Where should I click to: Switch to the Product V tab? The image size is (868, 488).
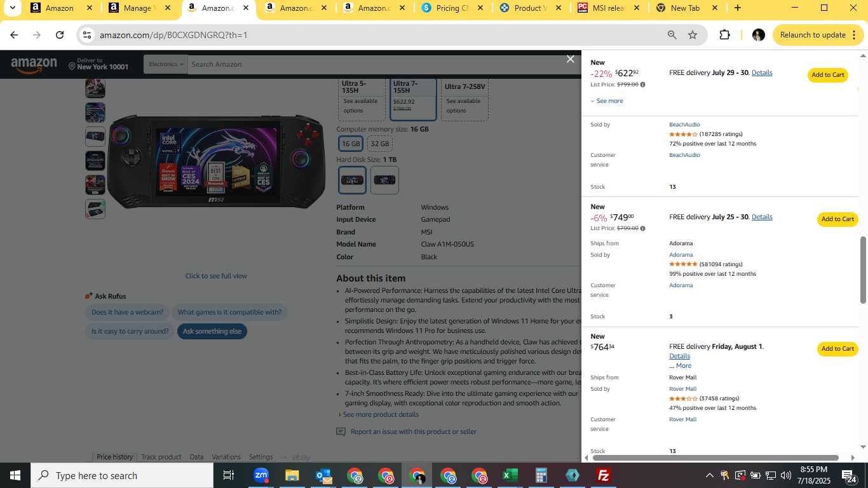point(530,8)
